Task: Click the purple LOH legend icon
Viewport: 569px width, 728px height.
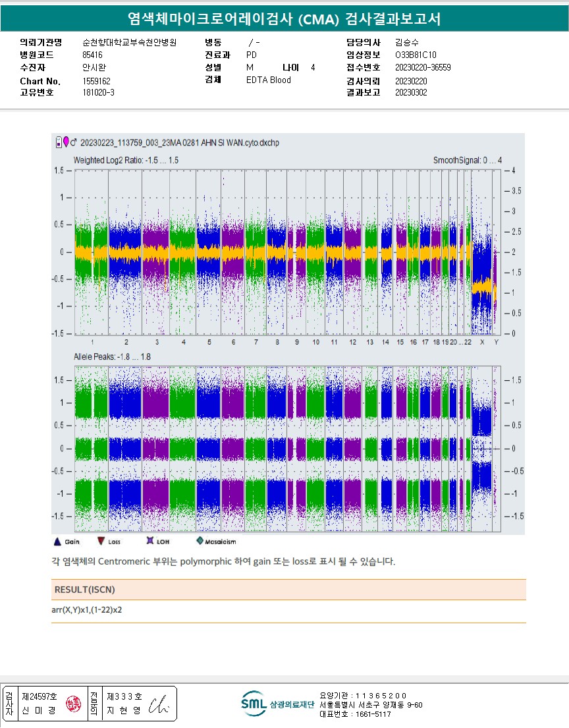Action: (150, 542)
